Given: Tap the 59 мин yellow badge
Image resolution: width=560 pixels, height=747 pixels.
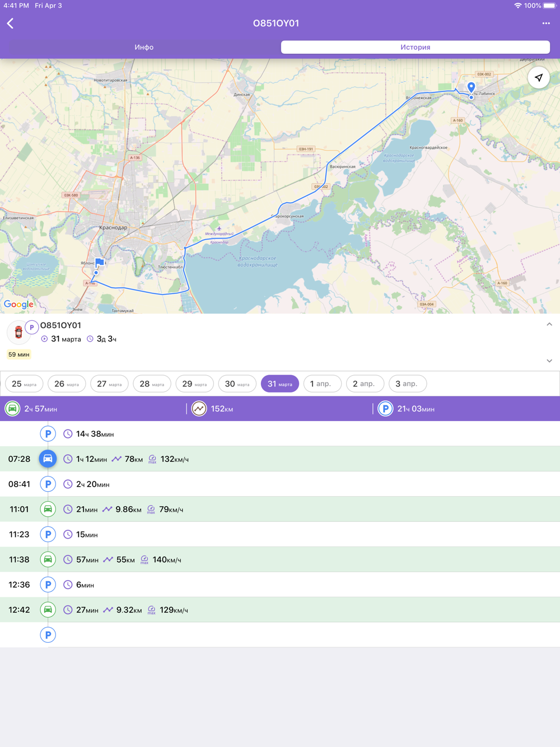Looking at the screenshot, I should click(18, 354).
